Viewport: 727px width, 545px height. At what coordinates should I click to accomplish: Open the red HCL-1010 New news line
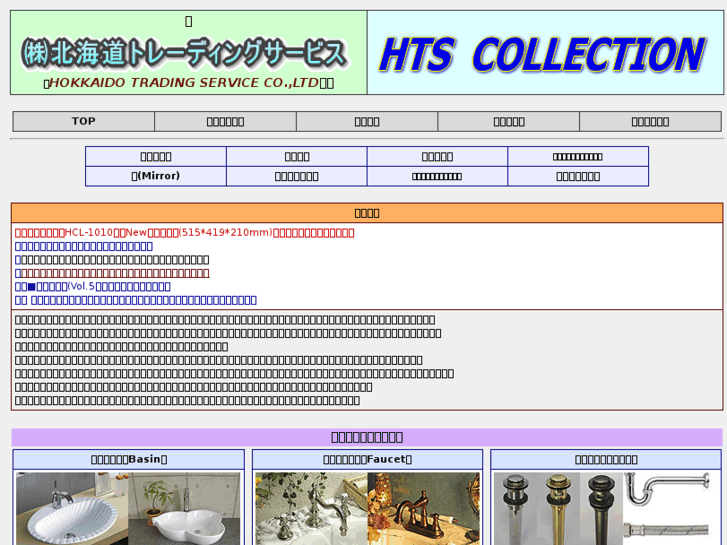coord(185,232)
